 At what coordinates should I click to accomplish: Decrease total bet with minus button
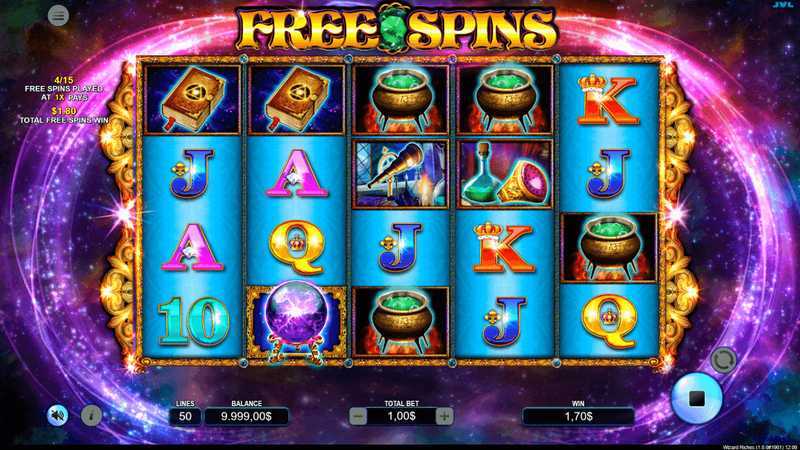point(358,416)
